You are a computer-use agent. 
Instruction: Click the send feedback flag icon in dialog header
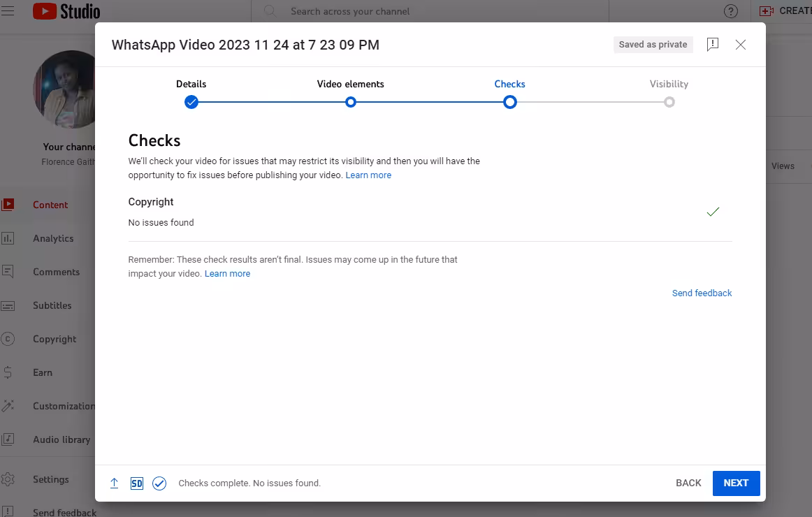(x=713, y=45)
